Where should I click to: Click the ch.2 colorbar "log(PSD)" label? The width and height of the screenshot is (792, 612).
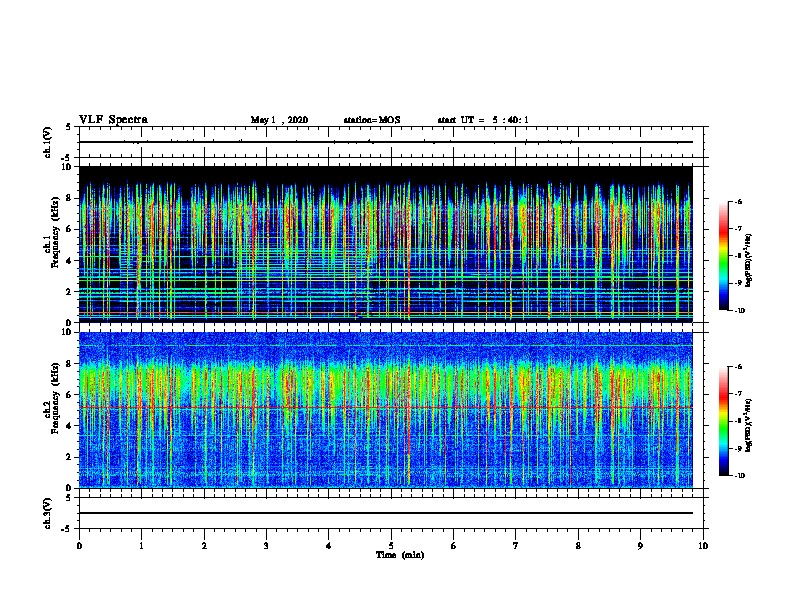click(x=748, y=425)
